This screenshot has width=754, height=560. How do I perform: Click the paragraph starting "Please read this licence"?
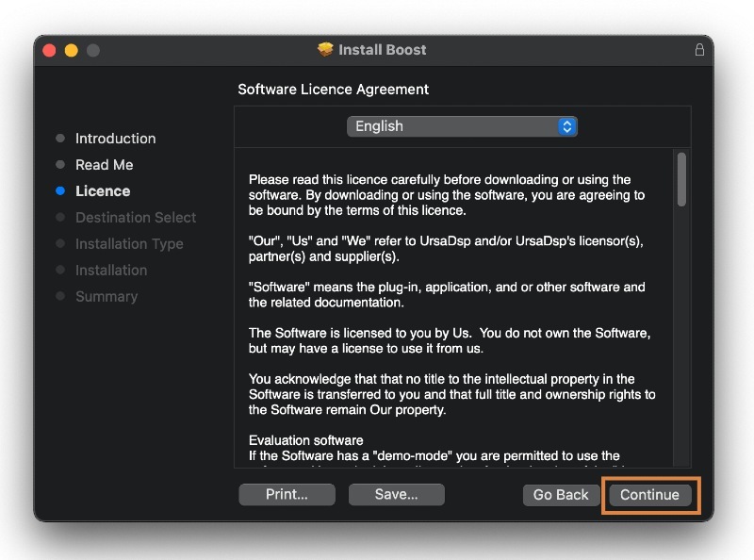[447, 195]
